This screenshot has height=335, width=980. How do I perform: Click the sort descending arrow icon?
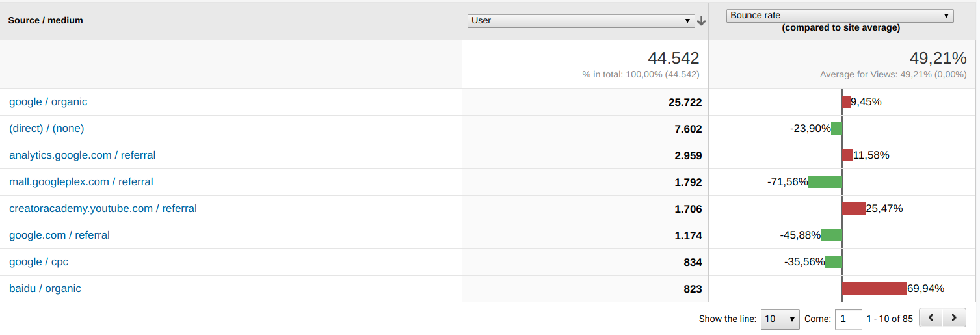(701, 21)
